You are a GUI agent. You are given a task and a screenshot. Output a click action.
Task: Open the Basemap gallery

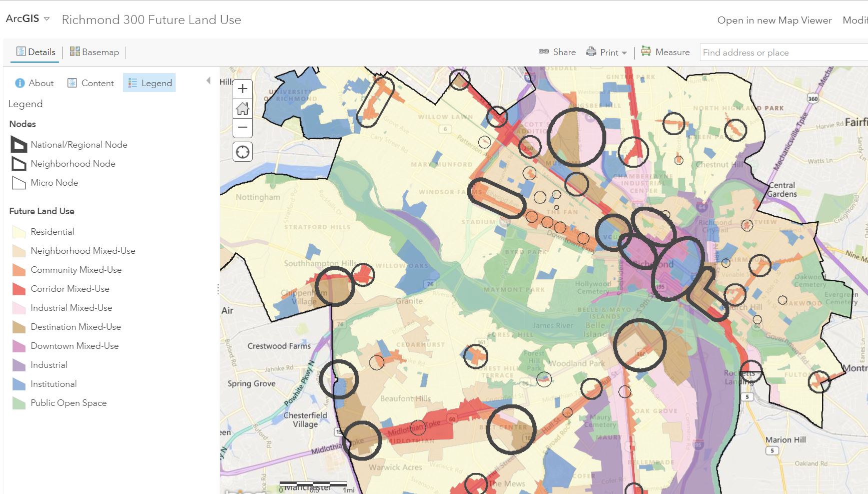tap(95, 52)
